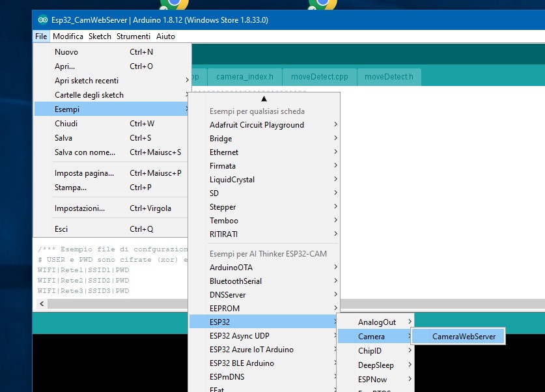
Task: Choose Salva from the File menu
Action: click(112, 138)
